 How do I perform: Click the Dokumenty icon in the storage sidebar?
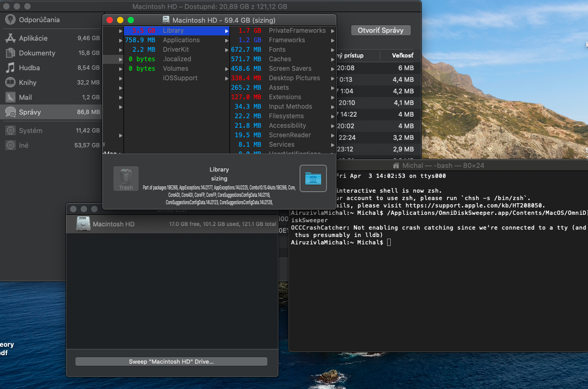(10, 53)
